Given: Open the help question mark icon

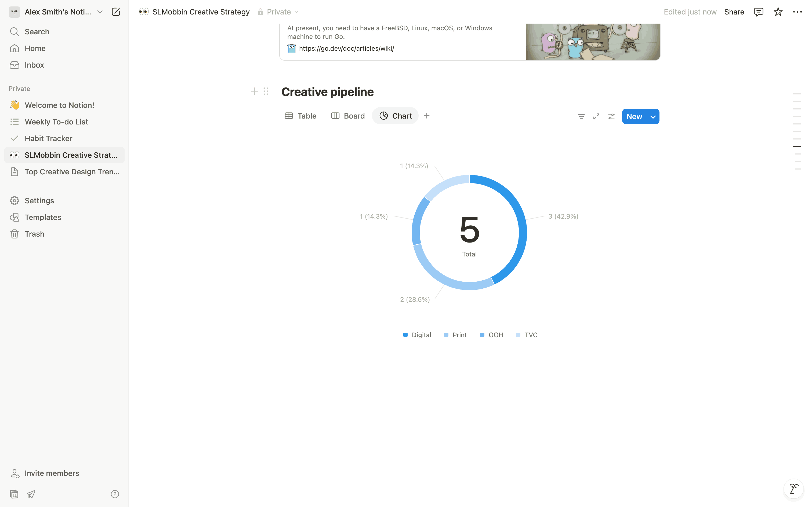Looking at the screenshot, I should [x=115, y=494].
